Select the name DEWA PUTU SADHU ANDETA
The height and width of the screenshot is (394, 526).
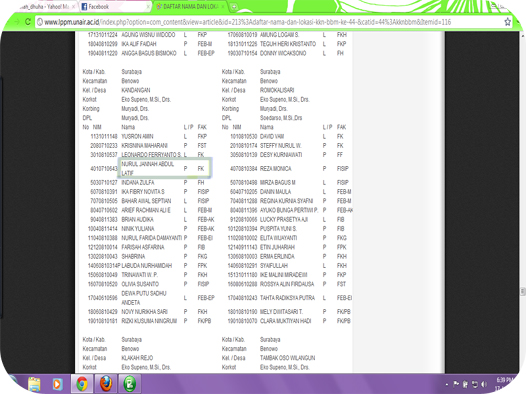(x=144, y=298)
